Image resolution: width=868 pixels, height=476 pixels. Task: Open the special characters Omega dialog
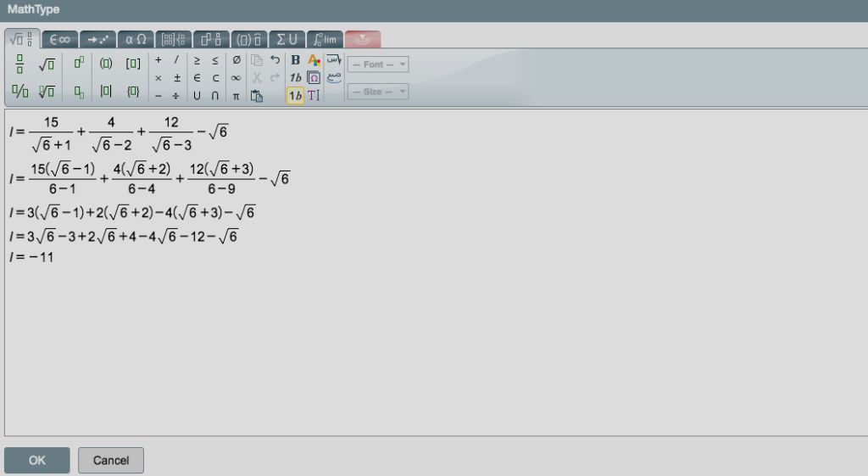pos(314,77)
